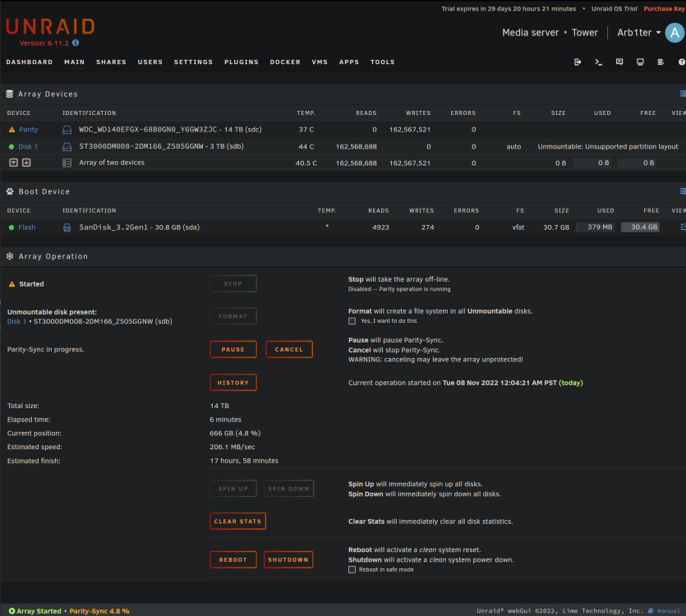Click the Array Started status icon in footer
Screen dimensions: 686x616
[12, 611]
